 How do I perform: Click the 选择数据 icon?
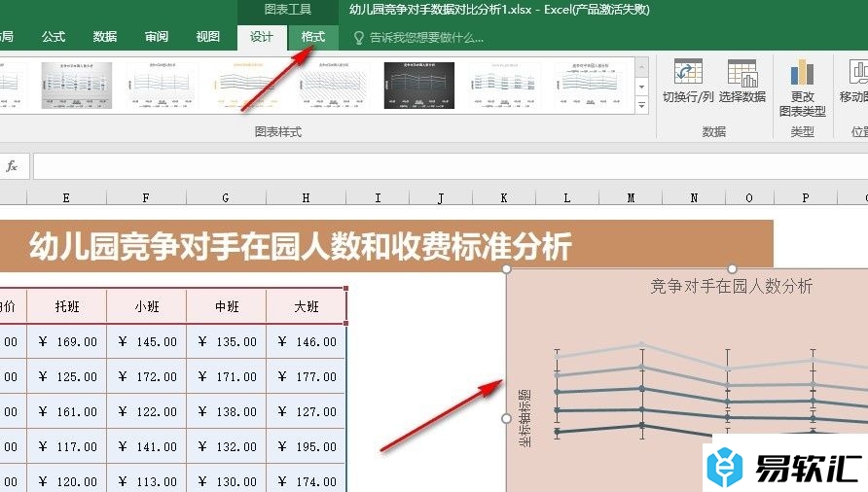pos(742,72)
